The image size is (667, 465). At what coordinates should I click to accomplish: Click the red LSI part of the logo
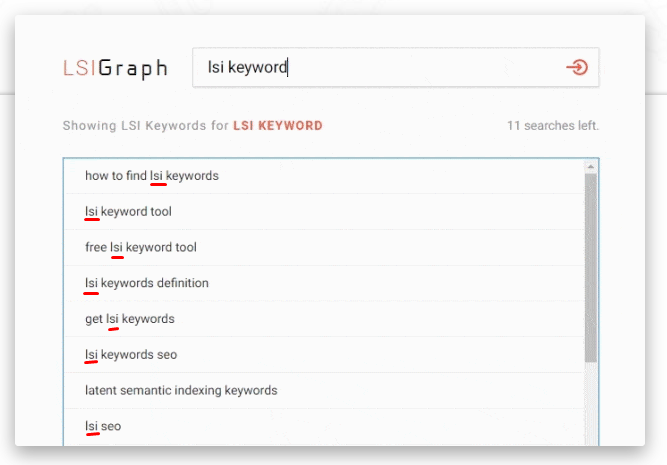tap(80, 69)
